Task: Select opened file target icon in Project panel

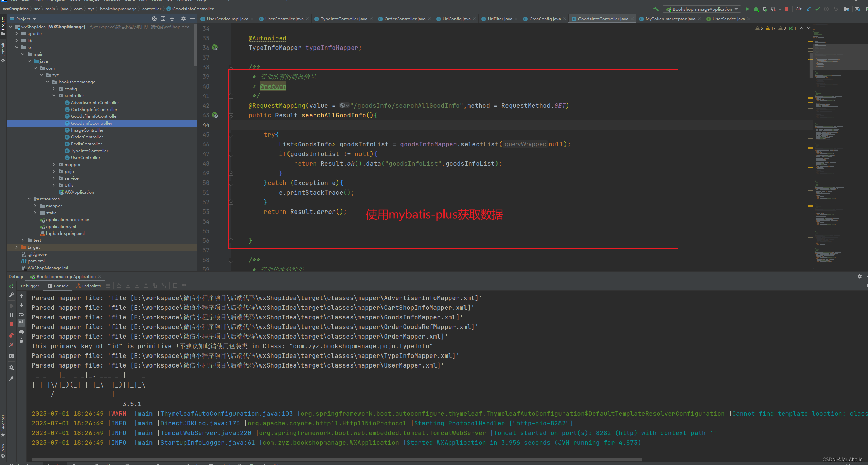Action: pyautogui.click(x=154, y=19)
